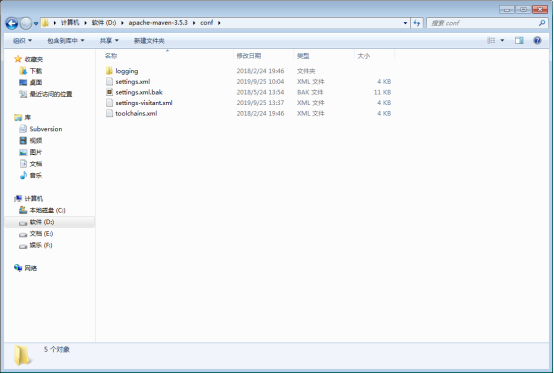The image size is (554, 374).
Task: Select the settings.xml file name
Action: (133, 82)
